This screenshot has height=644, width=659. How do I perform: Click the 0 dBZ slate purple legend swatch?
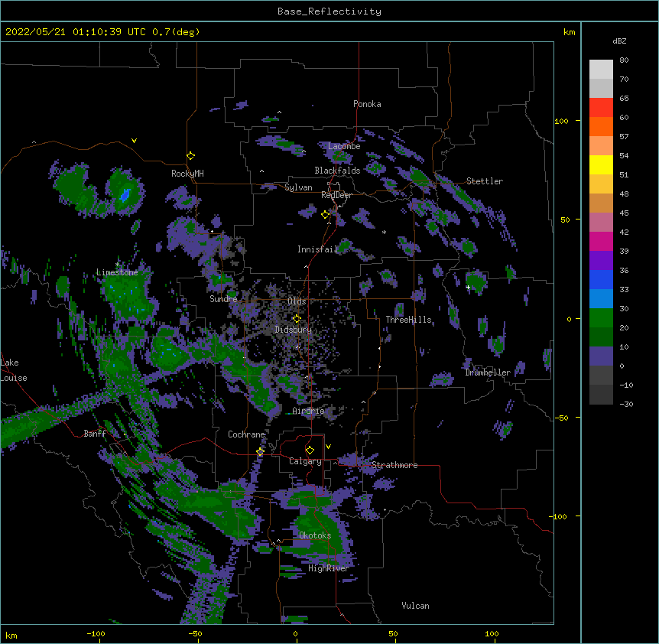(x=601, y=356)
